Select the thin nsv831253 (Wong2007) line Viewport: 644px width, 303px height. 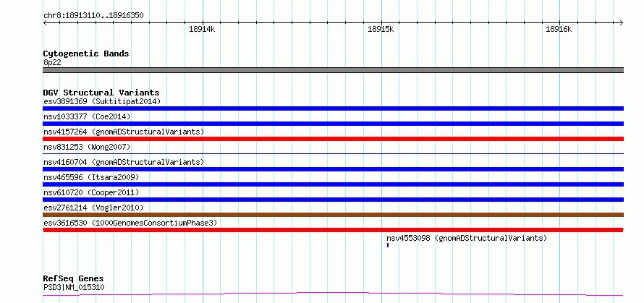tap(333, 153)
